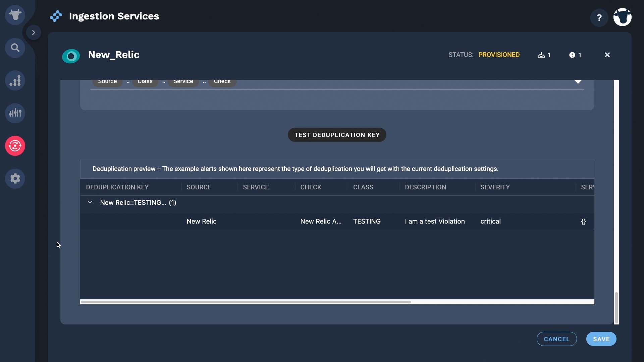
Task: Sort by Class column header
Action: 363,187
